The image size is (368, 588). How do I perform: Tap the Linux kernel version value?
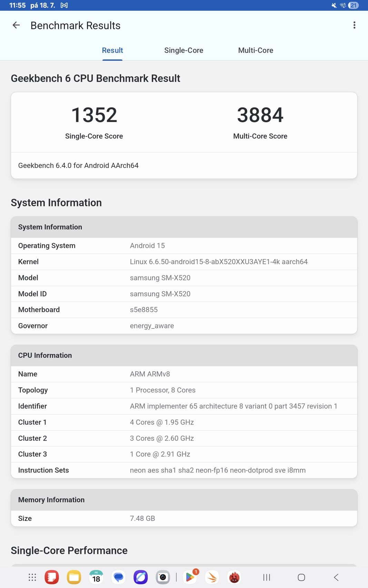pos(219,262)
